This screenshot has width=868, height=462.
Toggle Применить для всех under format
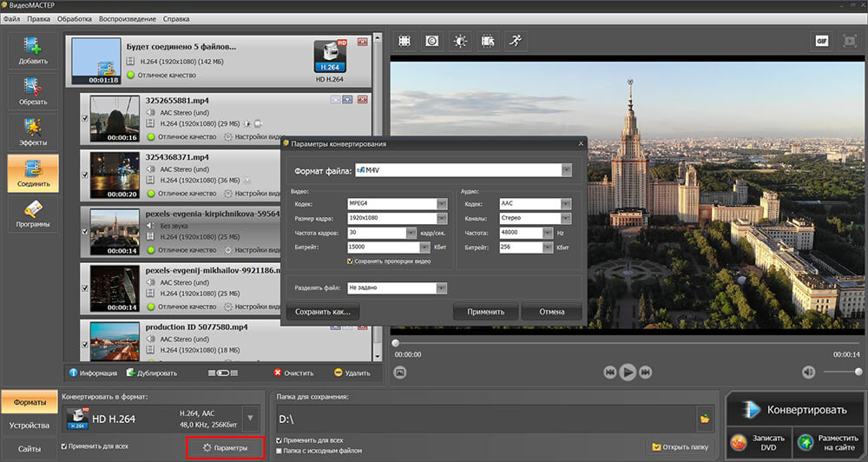(x=64, y=446)
